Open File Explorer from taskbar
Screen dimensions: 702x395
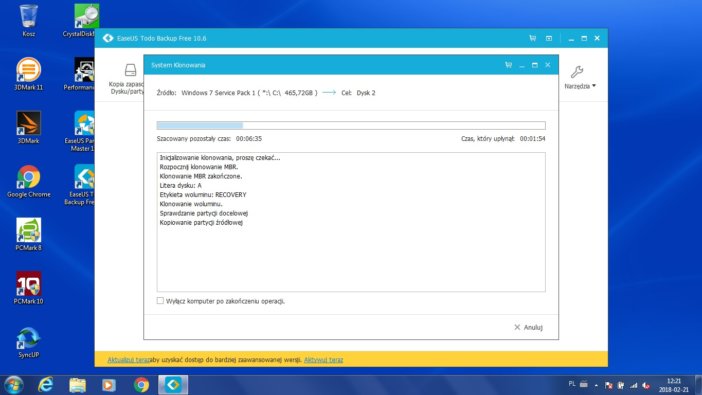[x=77, y=385]
